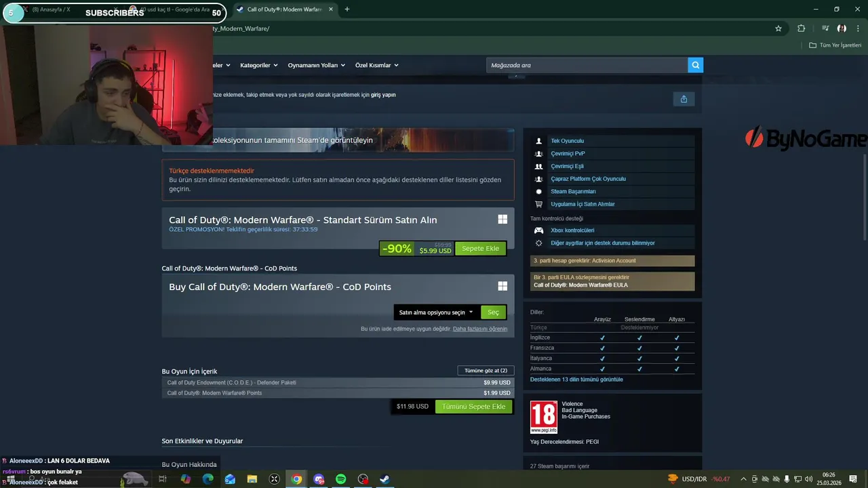The width and height of the screenshot is (868, 488).
Task: Click the USD/IDR taskbar widget
Action: click(699, 479)
